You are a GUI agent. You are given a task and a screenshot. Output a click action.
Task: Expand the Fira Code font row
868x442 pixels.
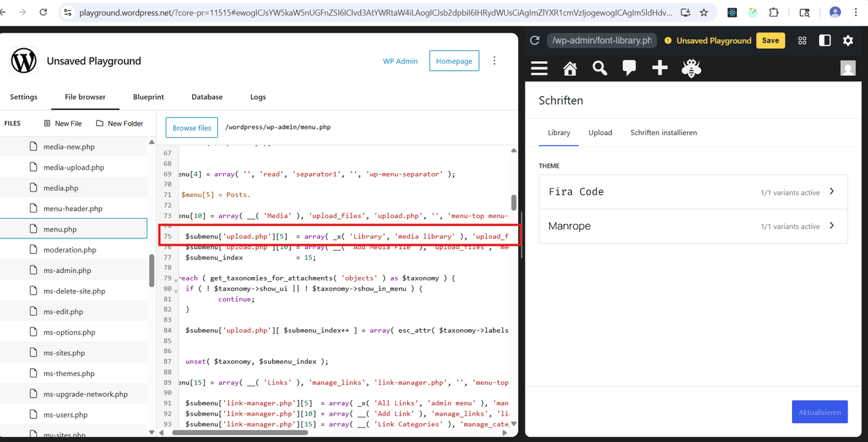693,192
